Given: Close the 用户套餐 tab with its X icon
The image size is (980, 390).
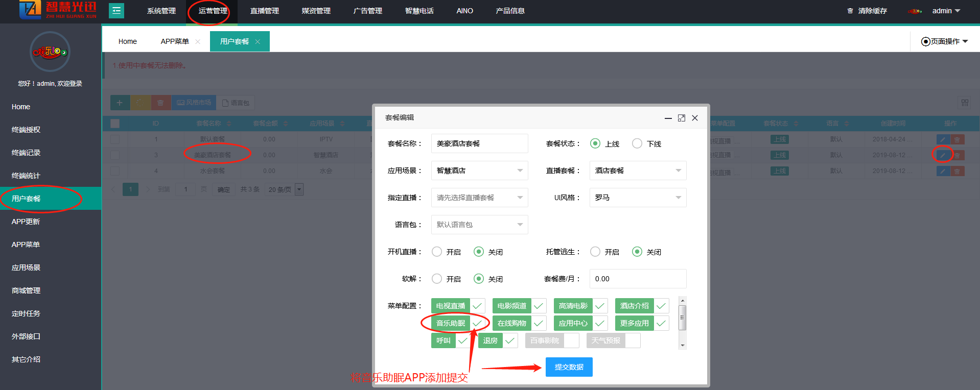Looking at the screenshot, I should tap(258, 42).
